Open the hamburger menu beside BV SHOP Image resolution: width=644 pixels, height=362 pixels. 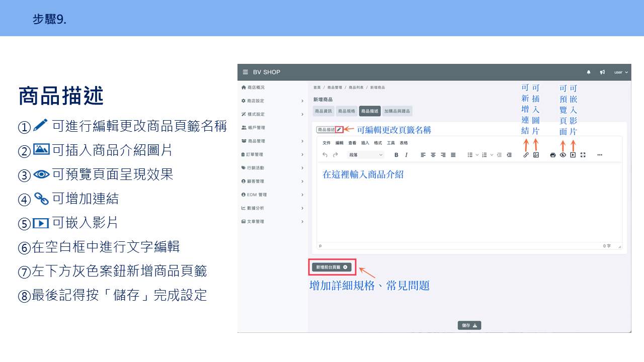(x=246, y=72)
